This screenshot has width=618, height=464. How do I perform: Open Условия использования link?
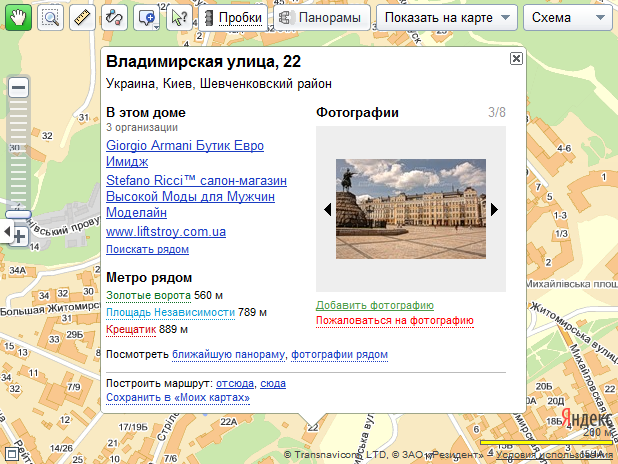[x=554, y=455]
